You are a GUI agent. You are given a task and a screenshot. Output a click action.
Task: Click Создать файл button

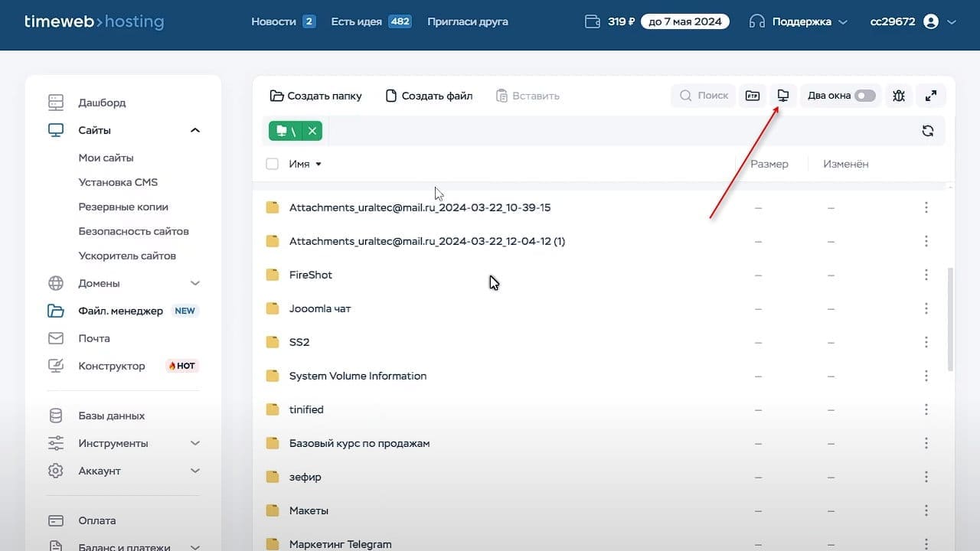[x=429, y=96]
